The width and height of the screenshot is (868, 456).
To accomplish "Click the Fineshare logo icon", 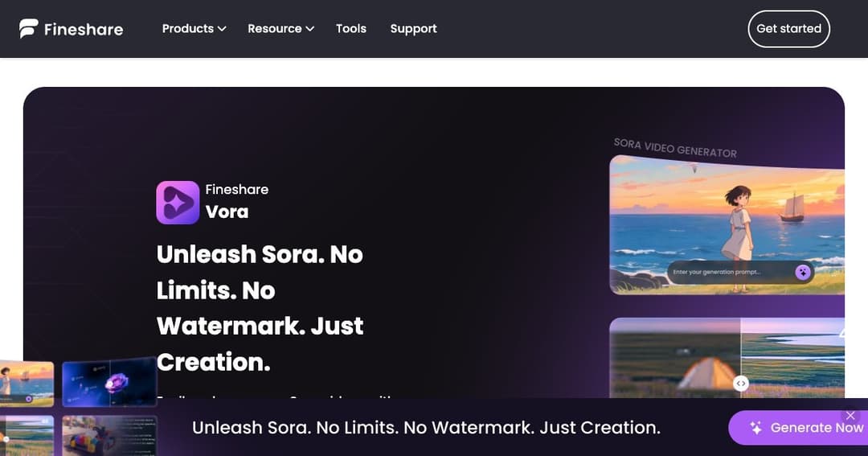I will pyautogui.click(x=29, y=28).
